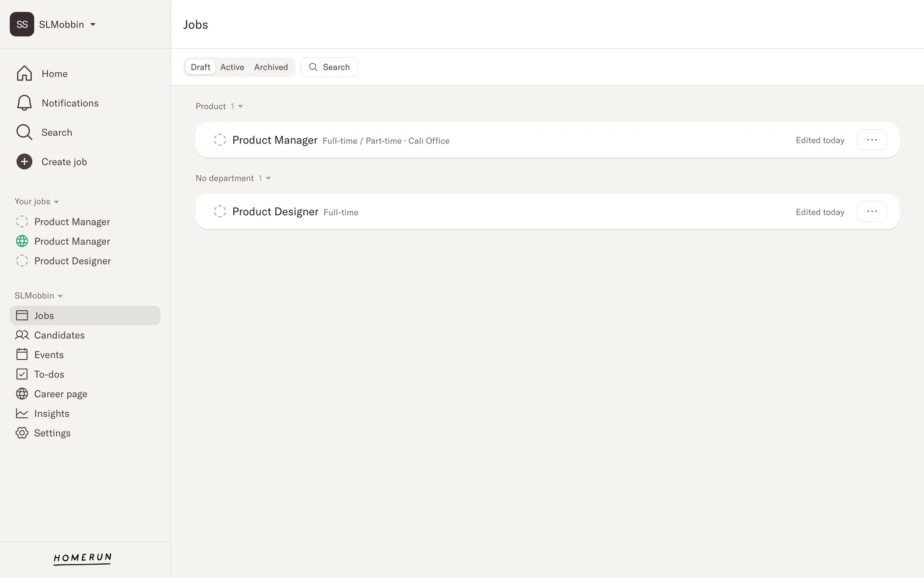Click Career page globe icon
Image resolution: width=924 pixels, height=578 pixels.
coord(22,394)
